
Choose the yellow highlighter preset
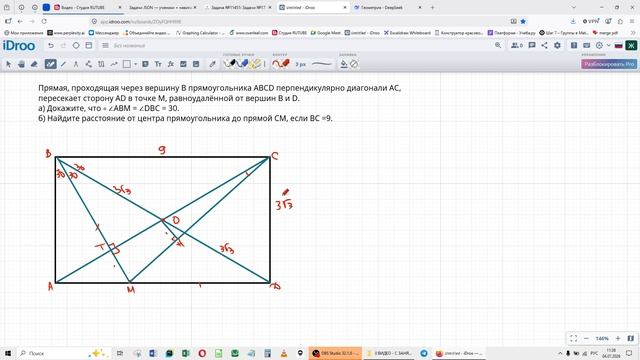(255, 64)
